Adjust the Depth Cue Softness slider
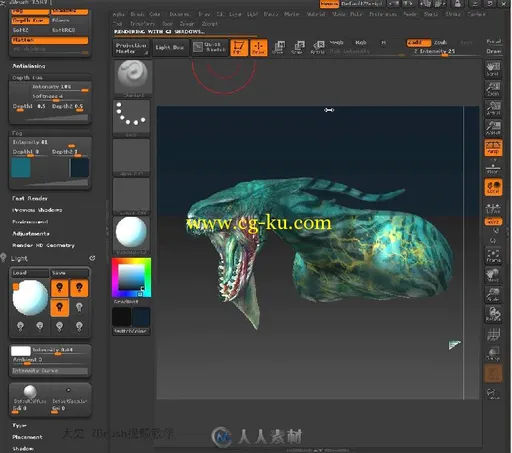This screenshot has width=512, height=453. pyautogui.click(x=60, y=97)
